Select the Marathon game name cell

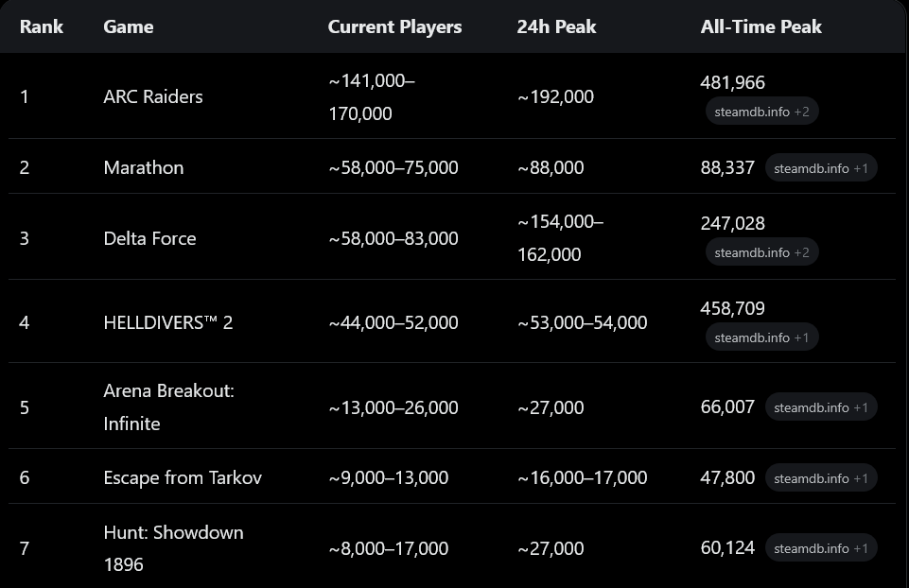tap(144, 167)
